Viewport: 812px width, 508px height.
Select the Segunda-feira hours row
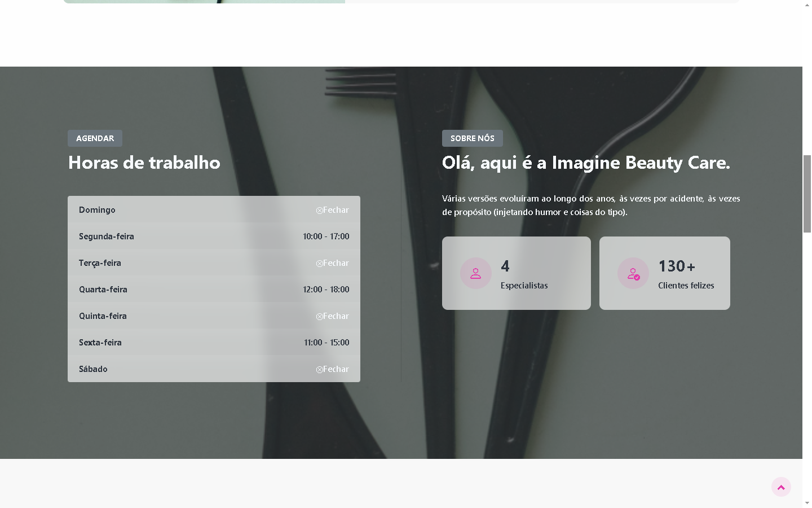214,237
